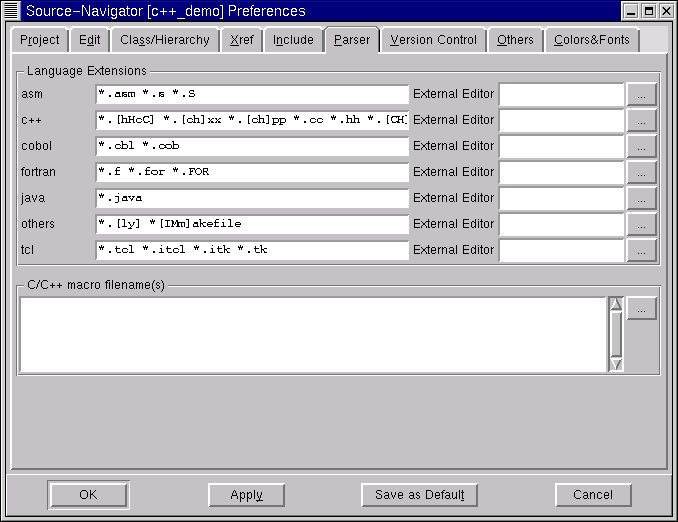
Task: Focus the fortran External Editor field
Action: (562, 172)
